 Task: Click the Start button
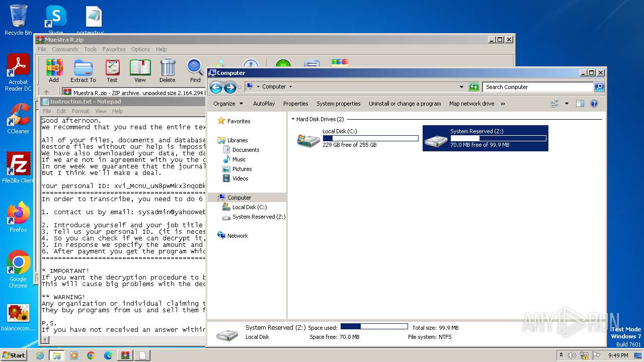14,355
